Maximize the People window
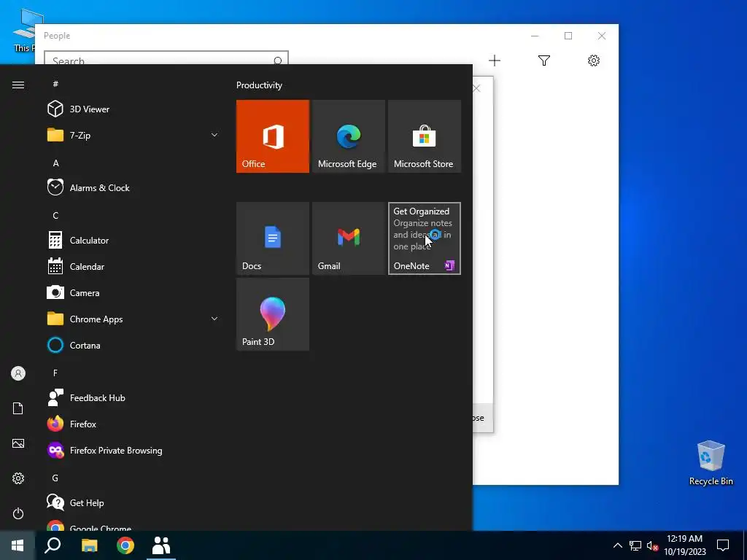The width and height of the screenshot is (747, 560). 568,36
